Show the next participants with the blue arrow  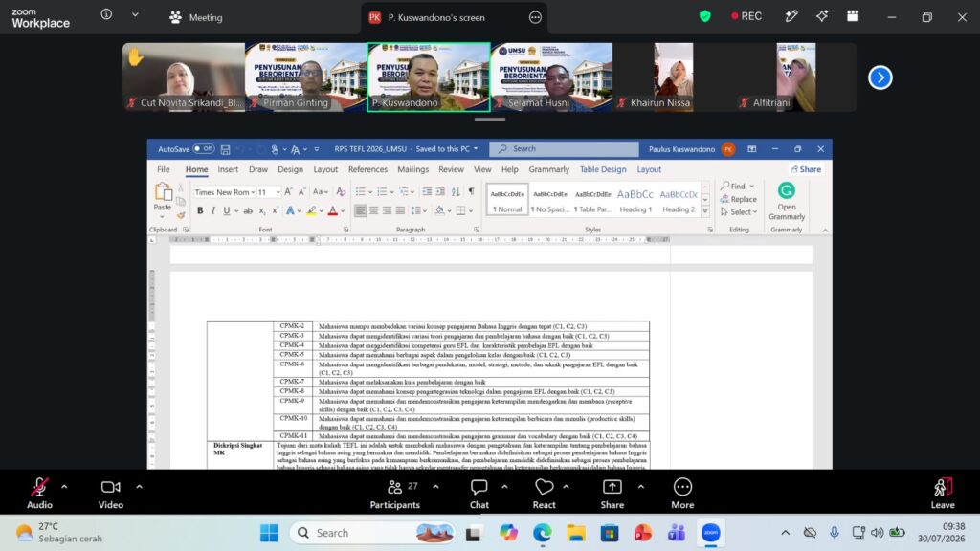[880, 77]
